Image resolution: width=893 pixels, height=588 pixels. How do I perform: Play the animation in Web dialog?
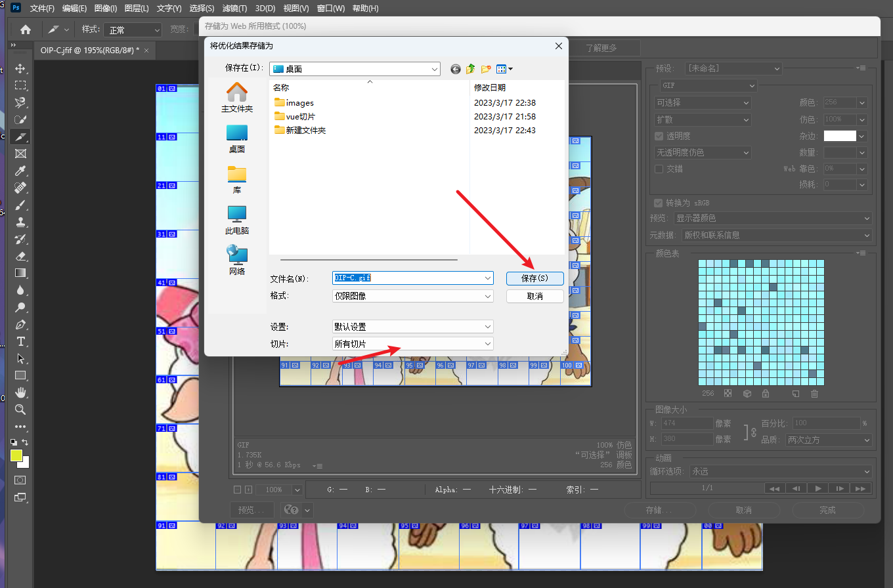(x=818, y=488)
